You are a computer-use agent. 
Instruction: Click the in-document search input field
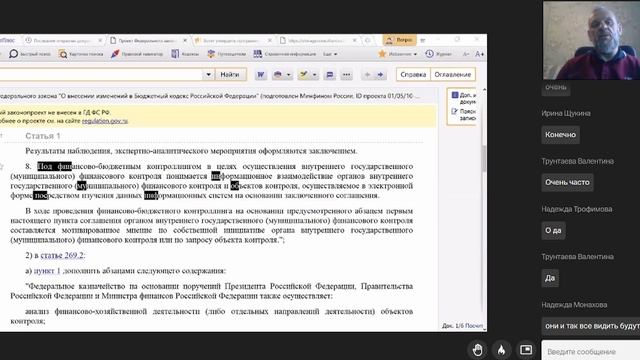(x=101, y=75)
